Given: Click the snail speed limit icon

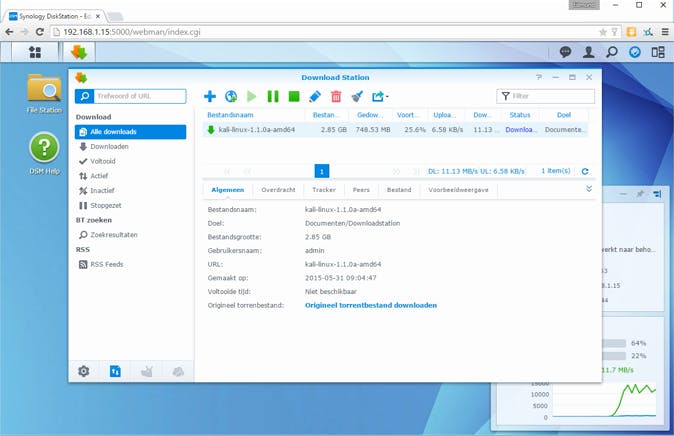Looking at the screenshot, I should click(x=147, y=371).
